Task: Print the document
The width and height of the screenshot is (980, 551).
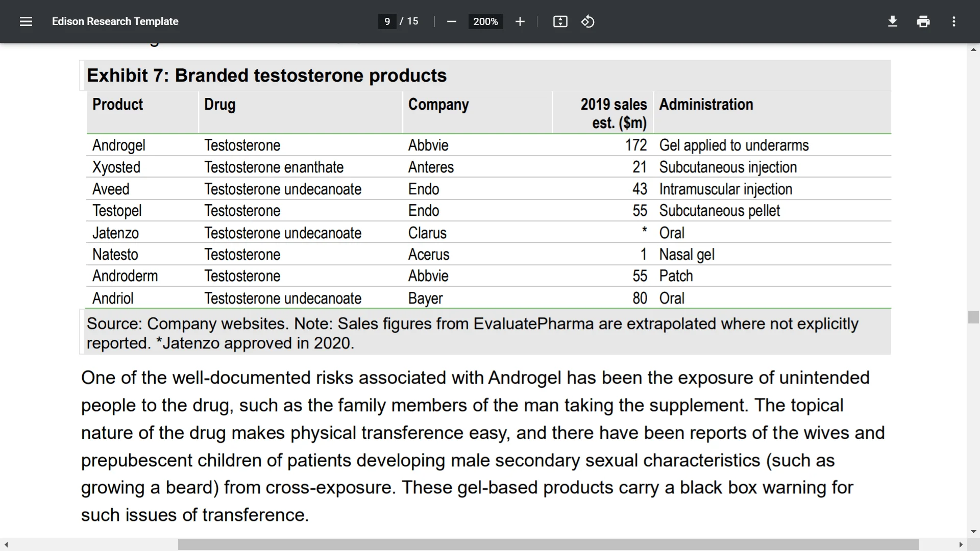Action: pos(923,21)
